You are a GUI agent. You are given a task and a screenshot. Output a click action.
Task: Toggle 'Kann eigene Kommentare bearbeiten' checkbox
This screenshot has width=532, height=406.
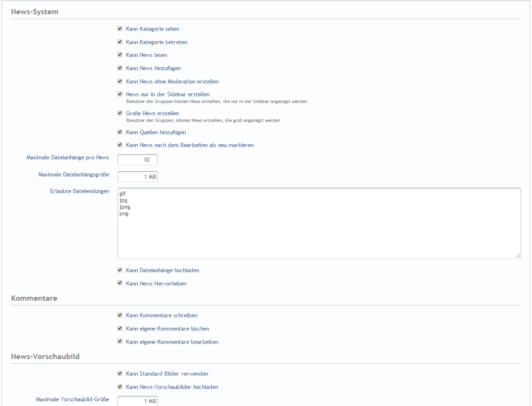120,341
